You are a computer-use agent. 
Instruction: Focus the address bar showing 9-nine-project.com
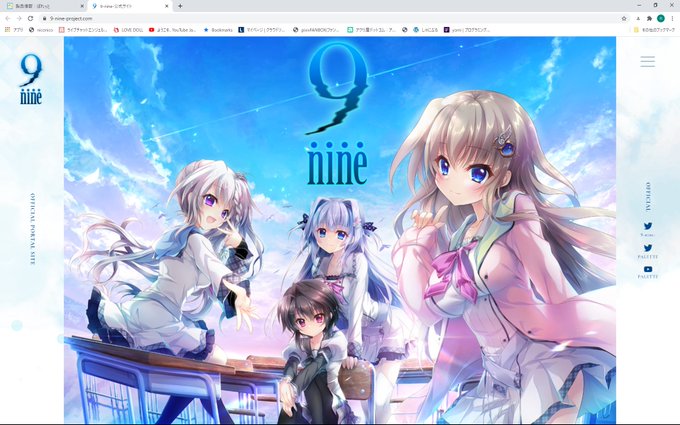pos(334,19)
